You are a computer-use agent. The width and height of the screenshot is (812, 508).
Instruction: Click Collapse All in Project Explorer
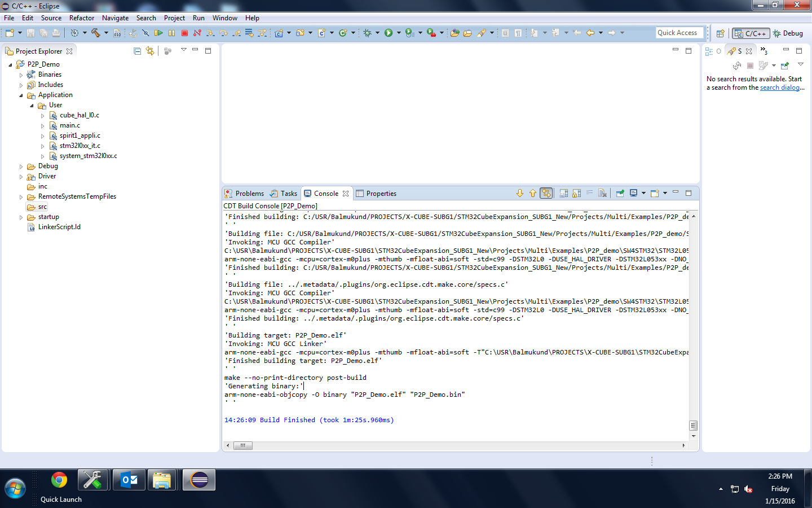pos(137,51)
